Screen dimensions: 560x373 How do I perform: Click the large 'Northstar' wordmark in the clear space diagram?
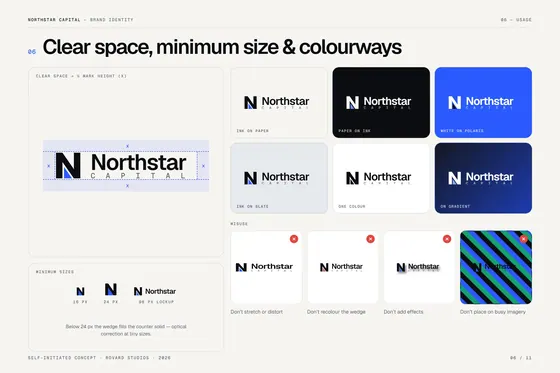tap(139, 162)
